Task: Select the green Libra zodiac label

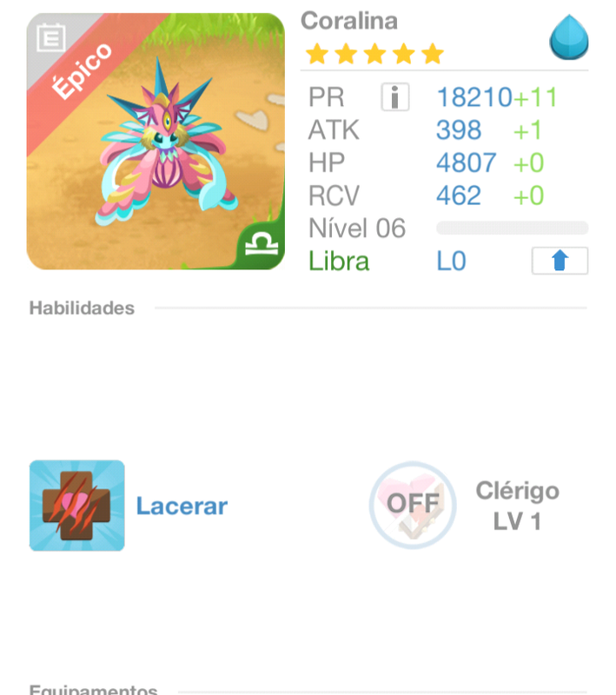Action: 339,261
